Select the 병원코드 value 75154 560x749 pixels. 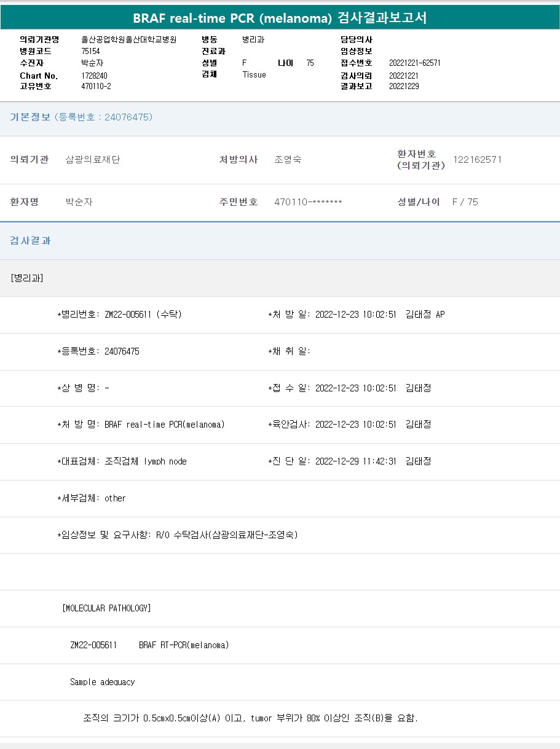pyautogui.click(x=90, y=51)
